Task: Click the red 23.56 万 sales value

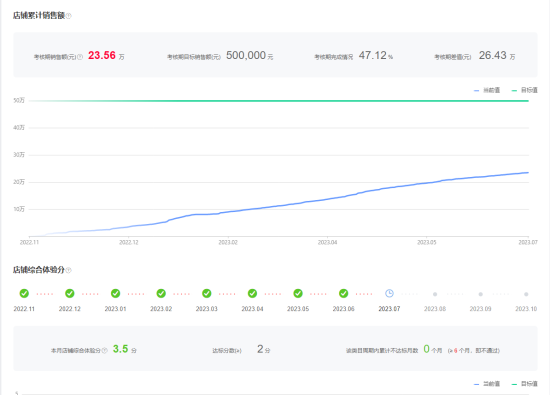Action: pos(106,55)
